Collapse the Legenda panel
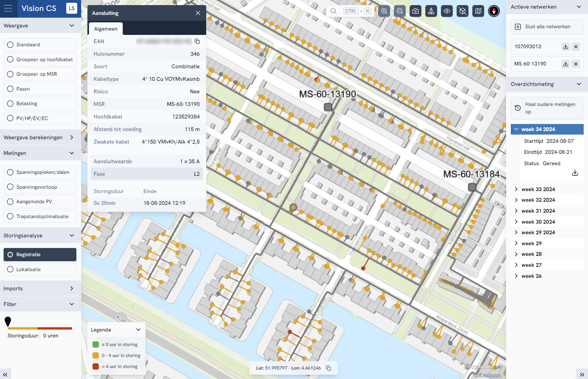 point(138,330)
